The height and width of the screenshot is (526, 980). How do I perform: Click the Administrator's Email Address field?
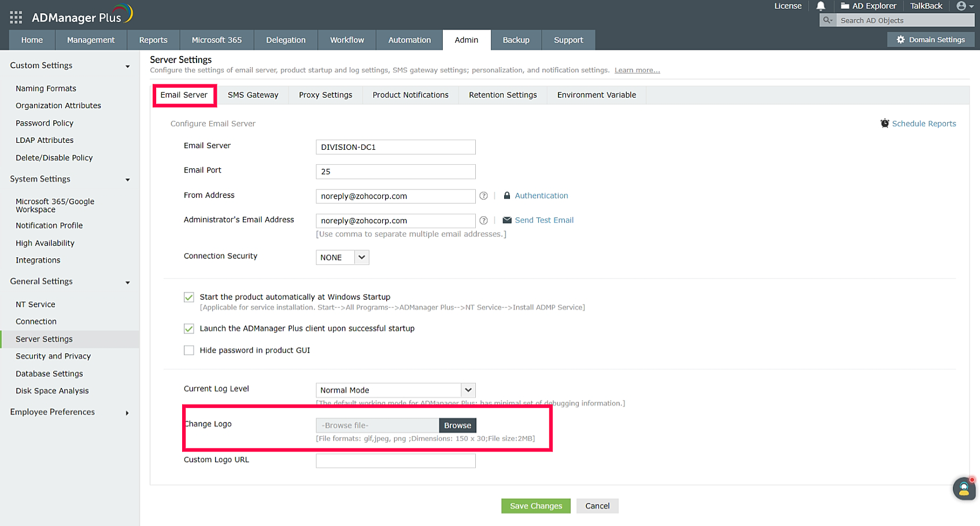(x=395, y=221)
